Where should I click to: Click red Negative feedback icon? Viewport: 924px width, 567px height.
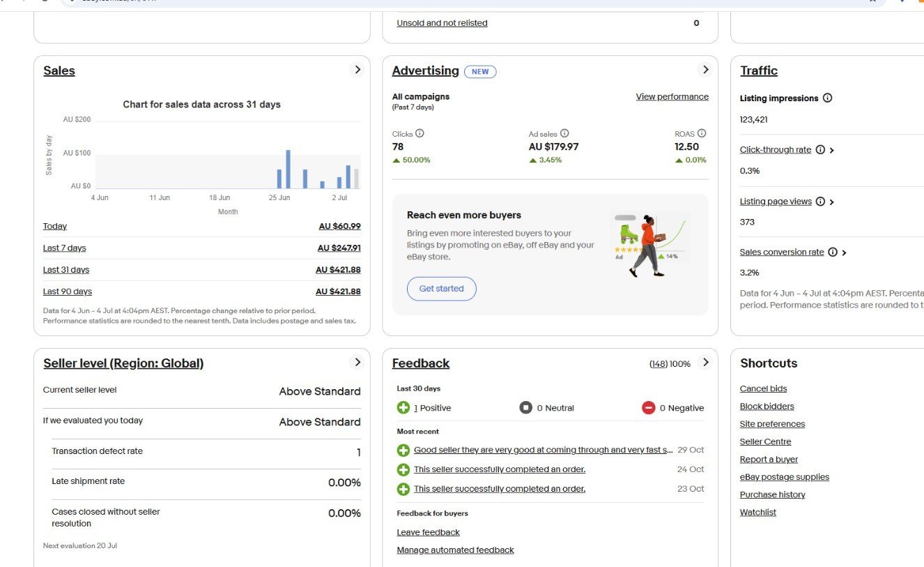649,407
